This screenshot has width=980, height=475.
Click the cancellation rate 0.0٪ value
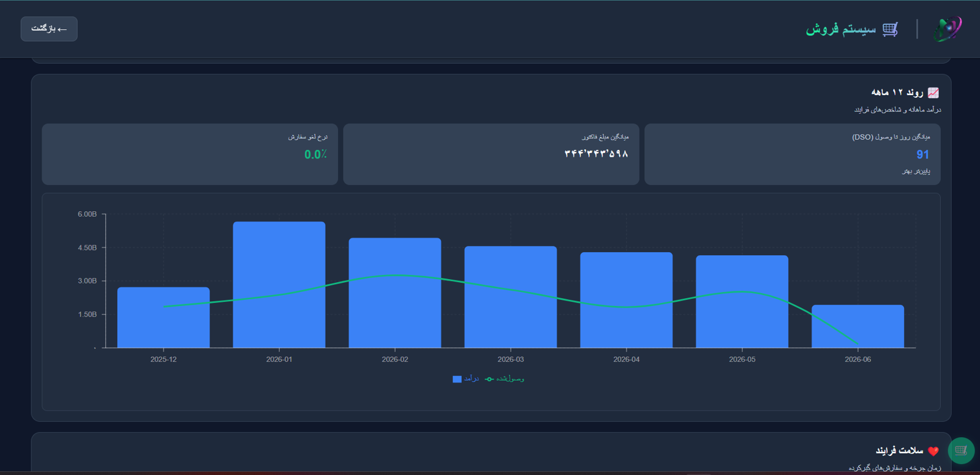click(315, 154)
